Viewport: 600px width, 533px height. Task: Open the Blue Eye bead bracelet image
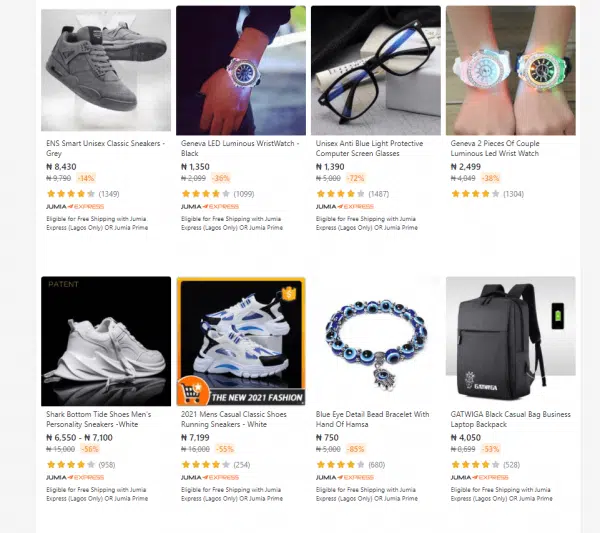(376, 341)
